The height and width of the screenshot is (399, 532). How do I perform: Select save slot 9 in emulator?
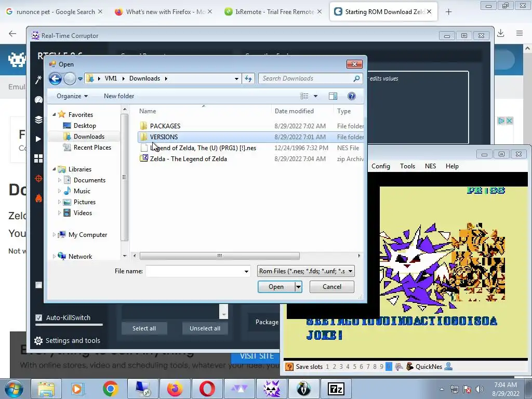382,367
